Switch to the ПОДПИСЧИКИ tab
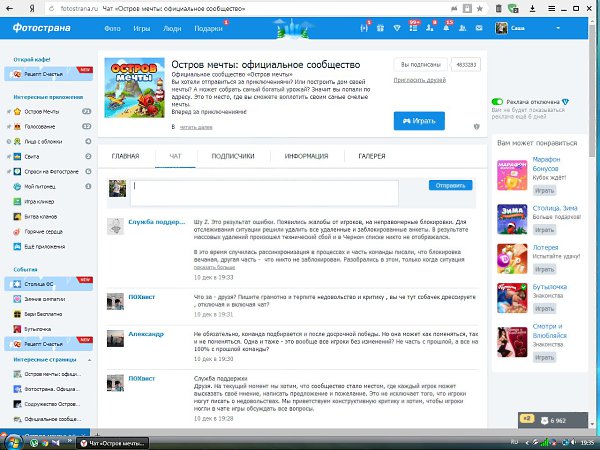This screenshot has width=600, height=450. point(234,156)
